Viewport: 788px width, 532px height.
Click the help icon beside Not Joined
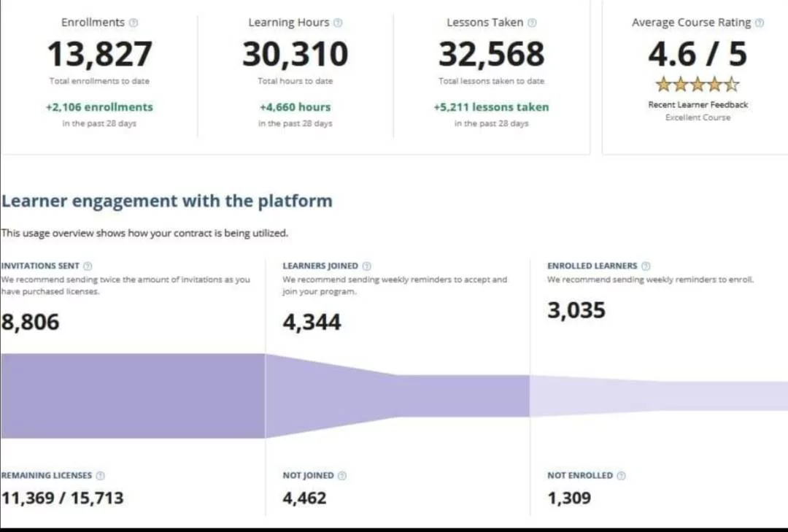342,476
